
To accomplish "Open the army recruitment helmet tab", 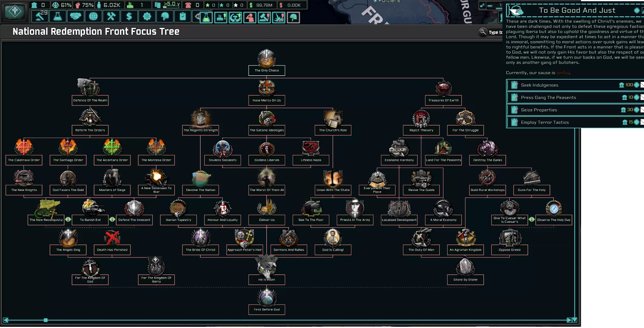I will coord(165,16).
